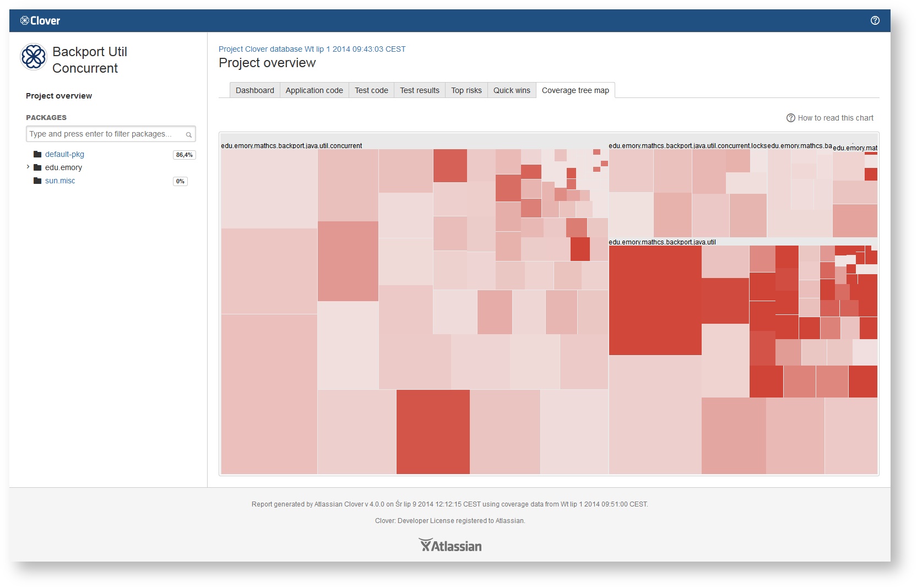Open the help icon in top bar
The height and width of the screenshot is (588, 917).
tap(875, 20)
